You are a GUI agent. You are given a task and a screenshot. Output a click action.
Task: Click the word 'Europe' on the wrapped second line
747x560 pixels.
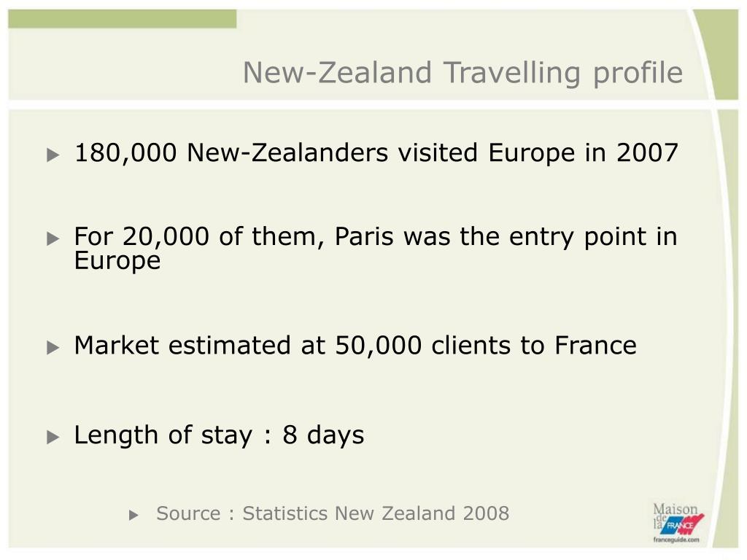coord(117,260)
